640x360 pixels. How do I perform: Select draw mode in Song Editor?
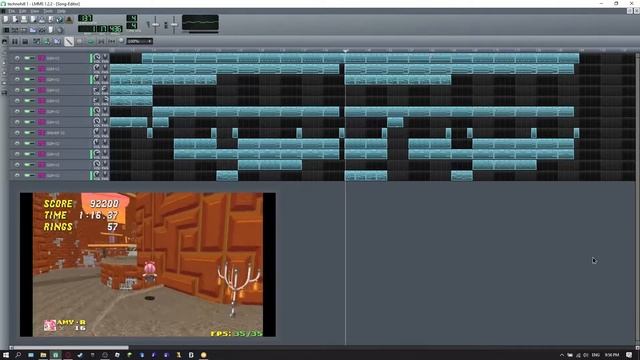[69, 41]
